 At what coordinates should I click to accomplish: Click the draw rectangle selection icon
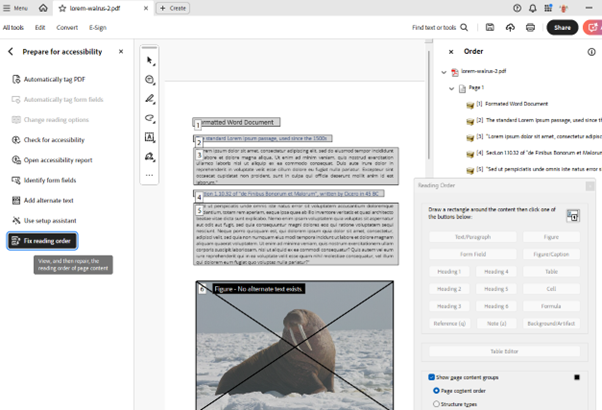[573, 216]
